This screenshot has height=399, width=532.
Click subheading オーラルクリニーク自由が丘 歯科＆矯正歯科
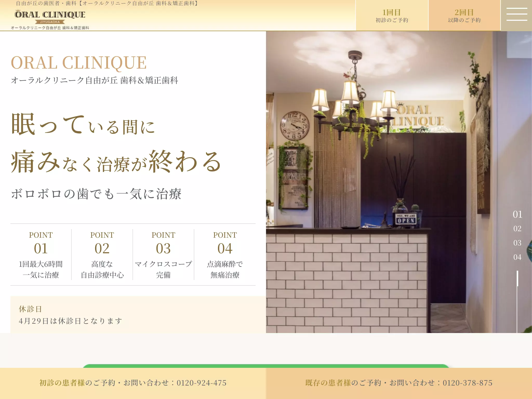[95, 80]
